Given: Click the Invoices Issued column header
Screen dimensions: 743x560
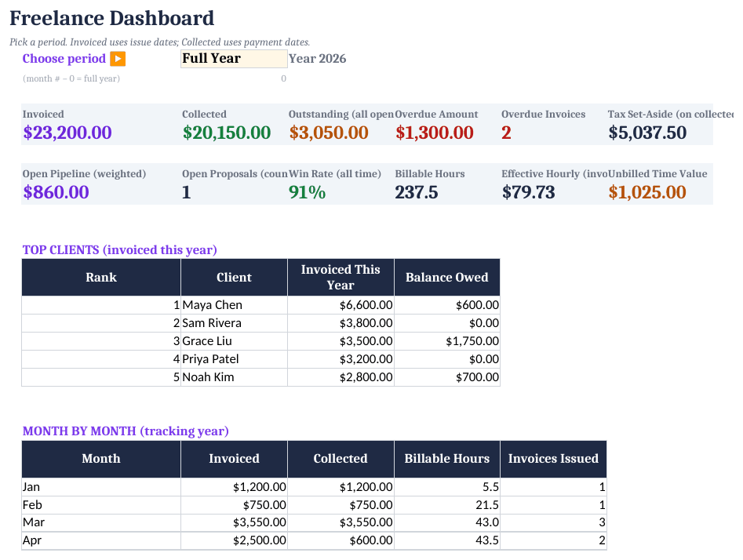Looking at the screenshot, I should coord(553,459).
